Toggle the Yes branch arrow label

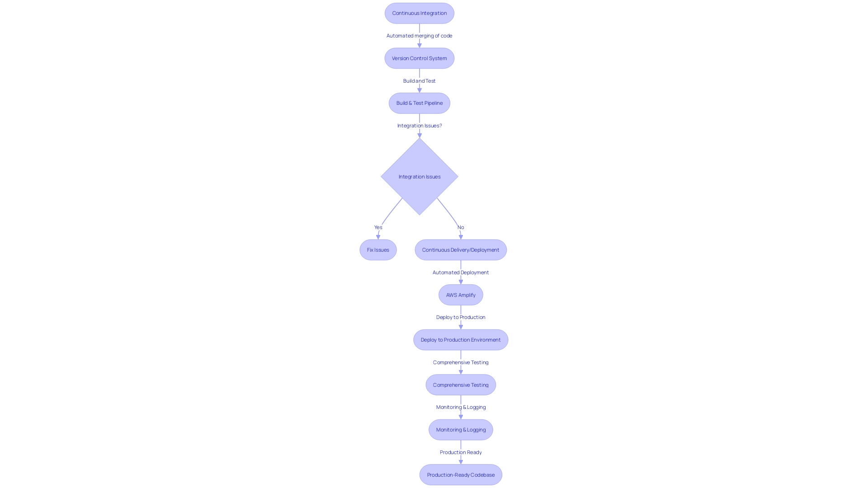[x=378, y=227]
